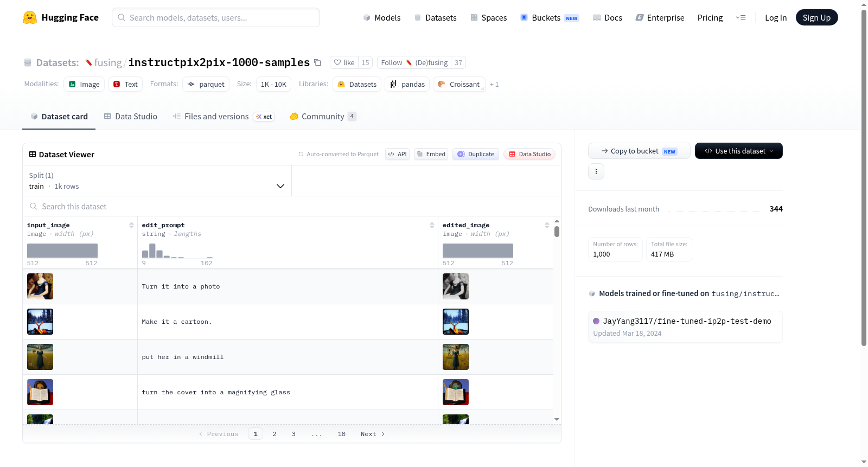Open JayYang3117/fine-tuned-ip2p-test-demo model card
Image resolution: width=868 pixels, height=467 pixels.
[685, 327]
